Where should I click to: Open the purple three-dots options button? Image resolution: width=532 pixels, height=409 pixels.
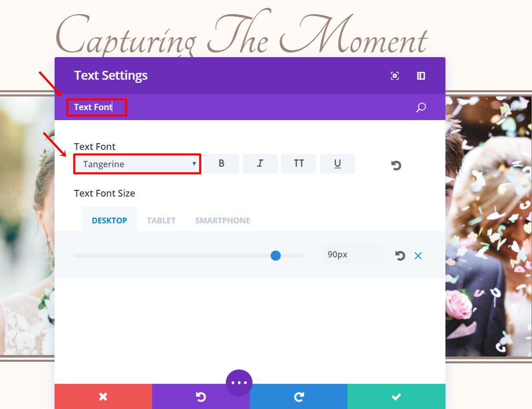click(239, 383)
